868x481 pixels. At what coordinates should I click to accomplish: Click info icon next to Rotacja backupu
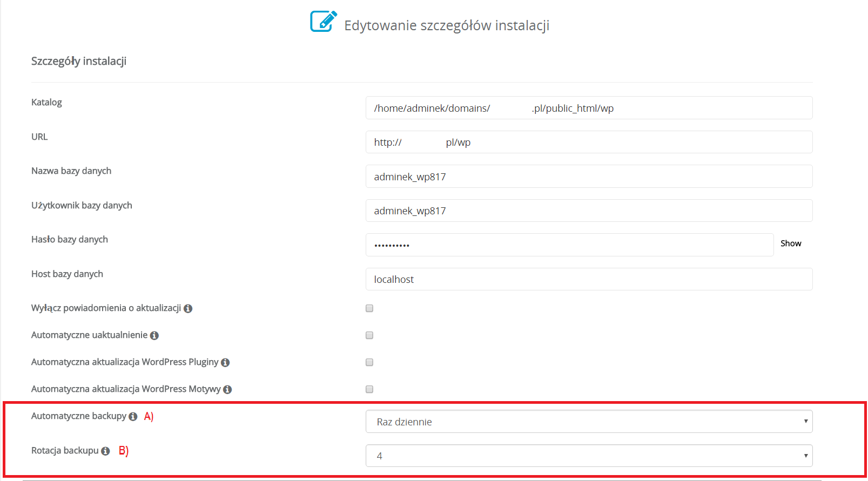tap(105, 451)
